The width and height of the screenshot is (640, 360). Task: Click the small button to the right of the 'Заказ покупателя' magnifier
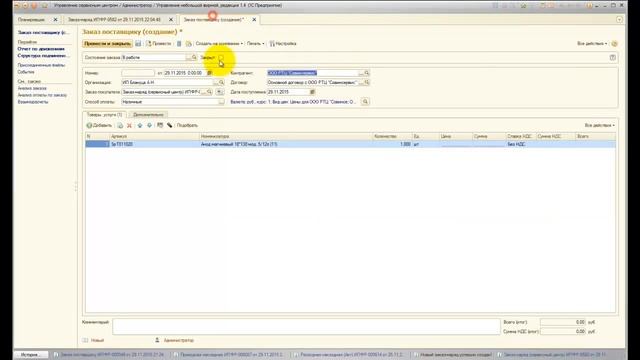coord(220,92)
